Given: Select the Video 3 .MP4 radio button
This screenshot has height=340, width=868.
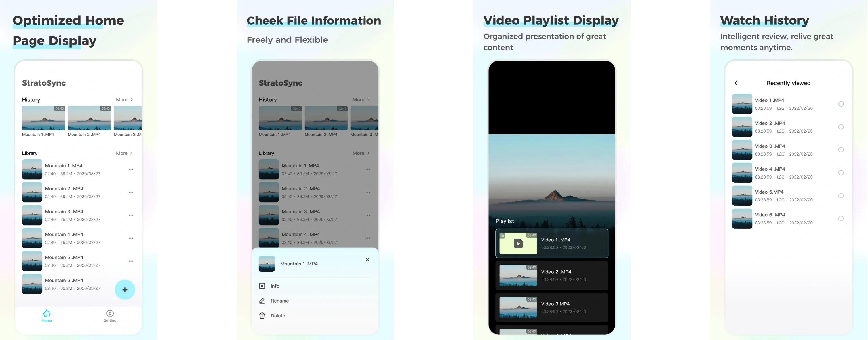Looking at the screenshot, I should pos(841,150).
